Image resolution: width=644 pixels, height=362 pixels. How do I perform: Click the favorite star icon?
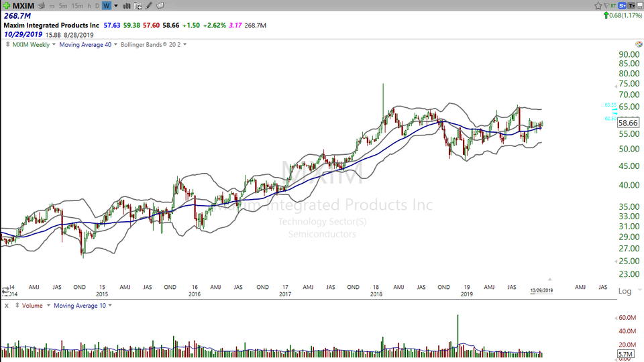click(598, 6)
